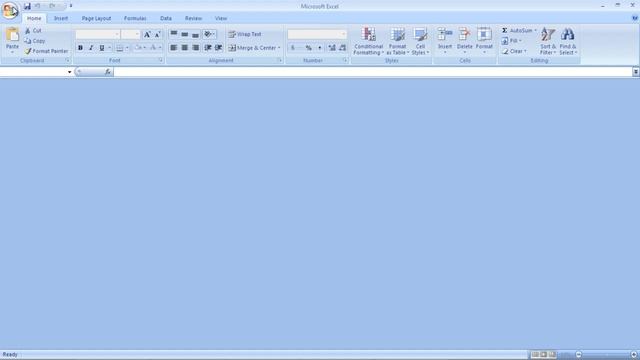The height and width of the screenshot is (360, 640).
Task: Click the Undo arrow in Quick Access
Action: 38,6
